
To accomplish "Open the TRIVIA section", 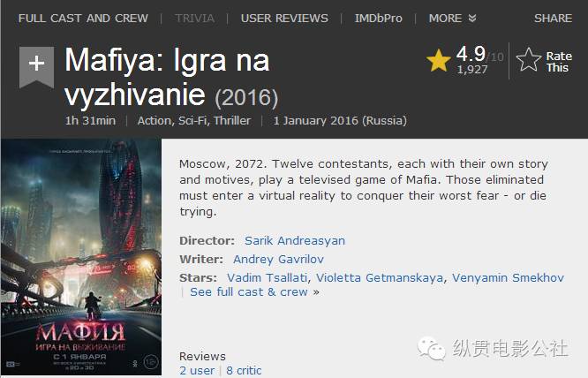I will 194,18.
